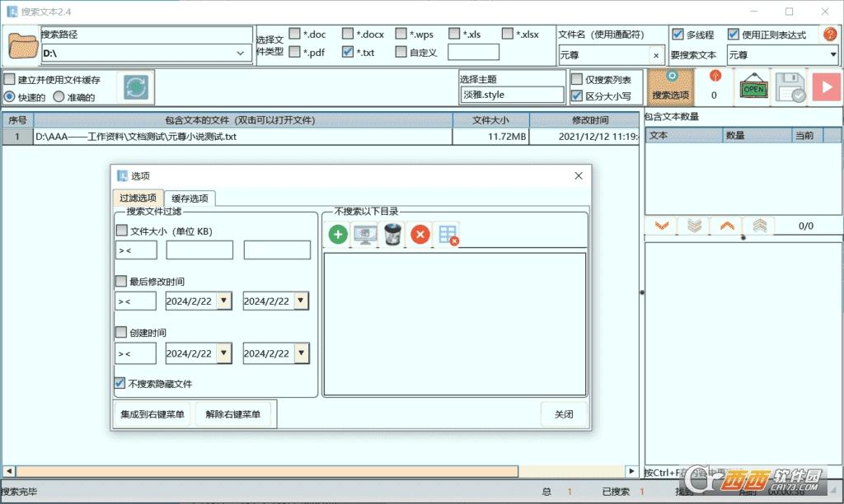
Task: Click the 关闭 button in options dialog
Action: pyautogui.click(x=564, y=414)
